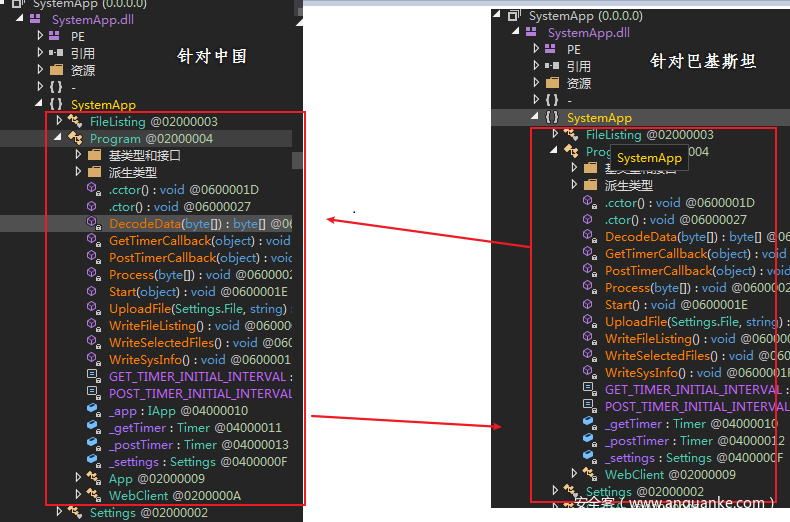Expand the App @02000009 class node
The image size is (790, 522).
coord(79,479)
